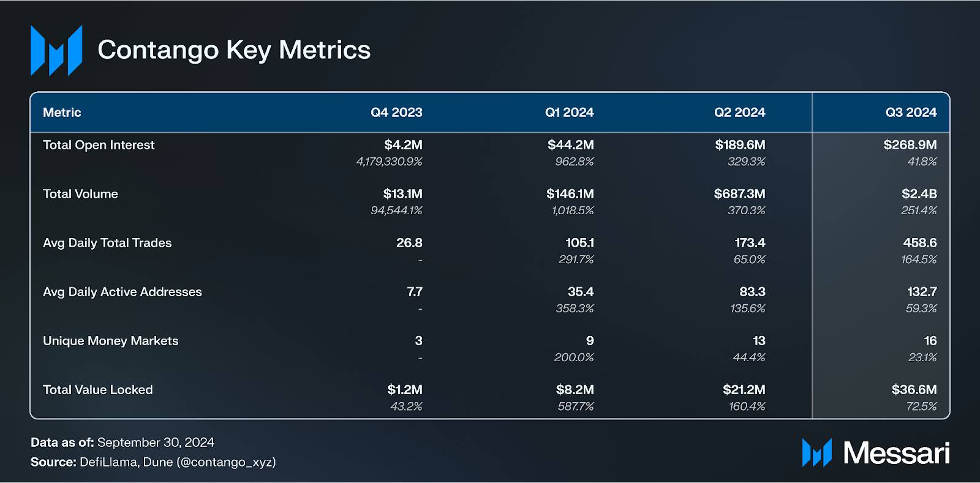
Task: Select the '164.5%' change value
Action: [919, 260]
